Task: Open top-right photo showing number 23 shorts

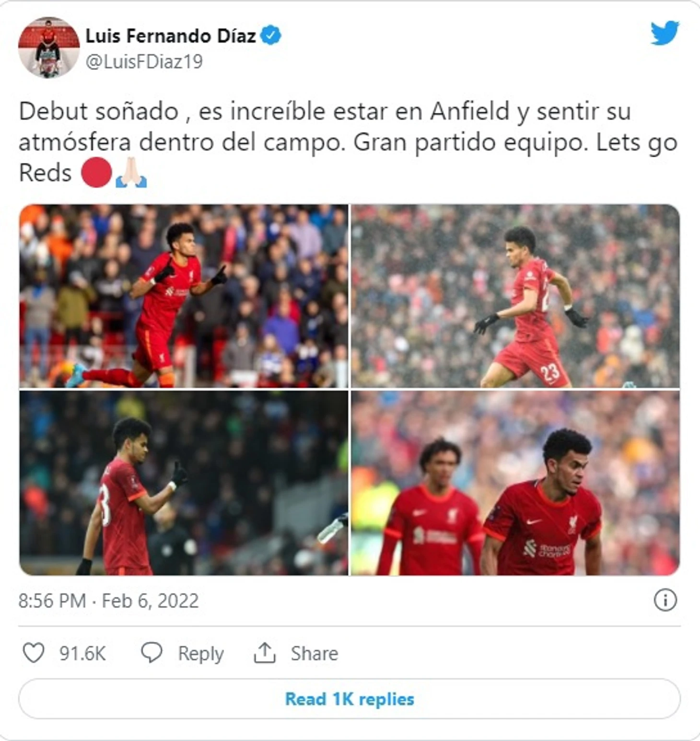Action: [515, 296]
